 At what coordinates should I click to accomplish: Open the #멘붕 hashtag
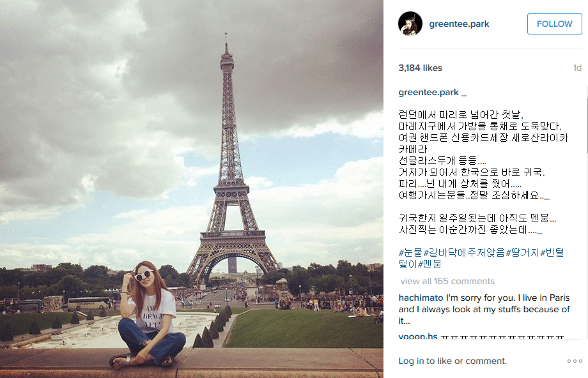(429, 264)
